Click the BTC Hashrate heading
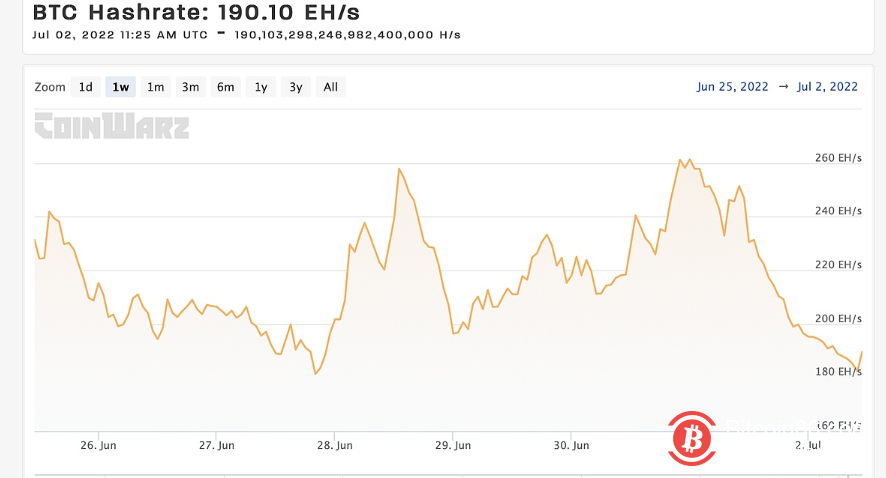The height and width of the screenshot is (478, 886). [196, 13]
